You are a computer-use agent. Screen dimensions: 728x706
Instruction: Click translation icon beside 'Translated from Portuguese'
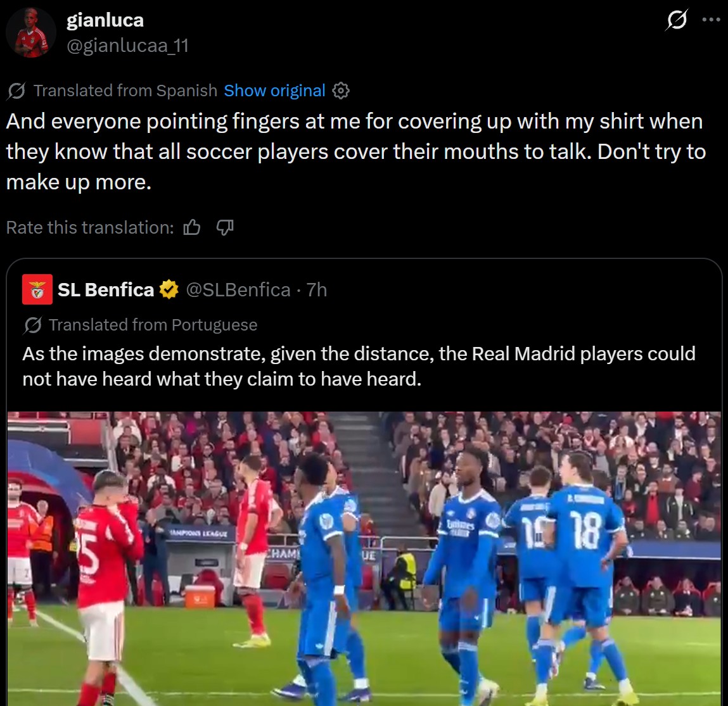pyautogui.click(x=33, y=325)
